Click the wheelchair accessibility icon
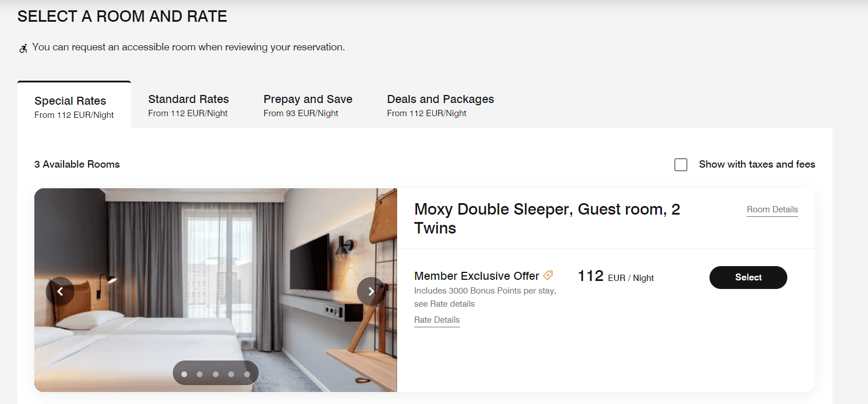 click(23, 48)
